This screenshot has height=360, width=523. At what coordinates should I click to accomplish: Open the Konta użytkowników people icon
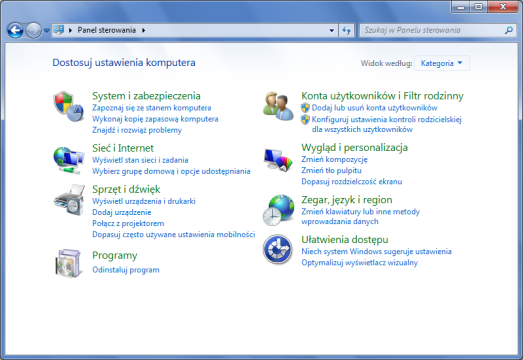[279, 106]
